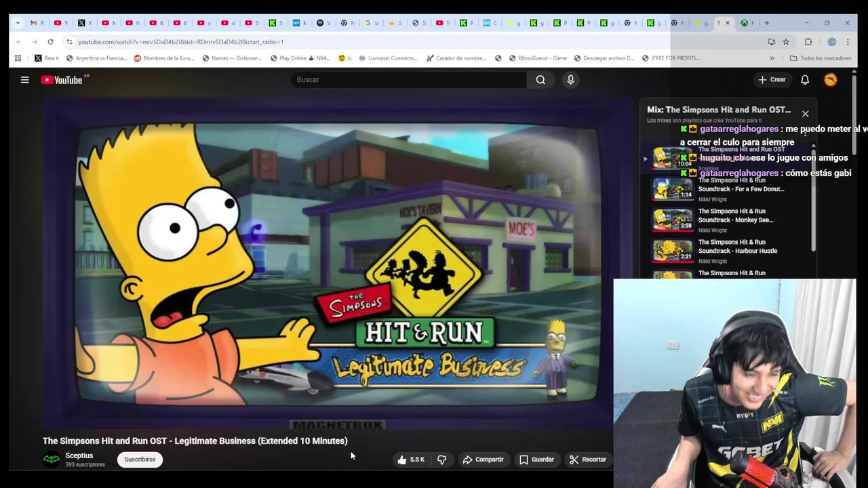Close the current active tab

pos(728,23)
